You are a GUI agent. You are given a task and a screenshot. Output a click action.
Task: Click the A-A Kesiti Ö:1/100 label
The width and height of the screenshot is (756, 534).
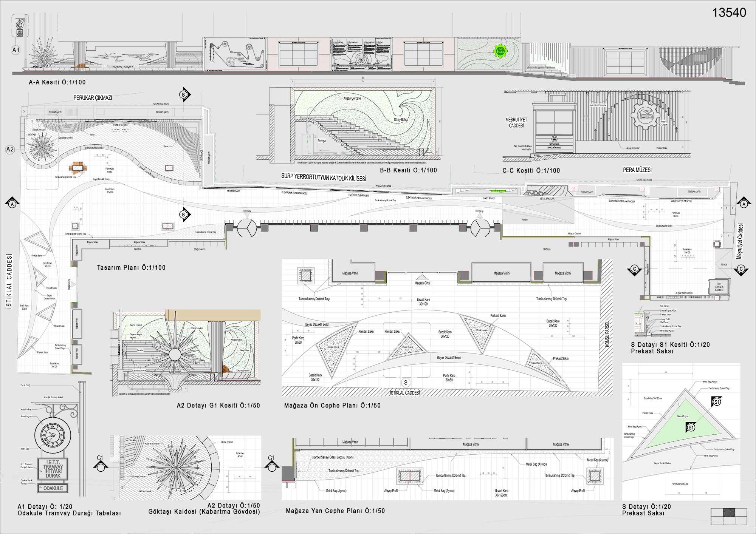(57, 82)
